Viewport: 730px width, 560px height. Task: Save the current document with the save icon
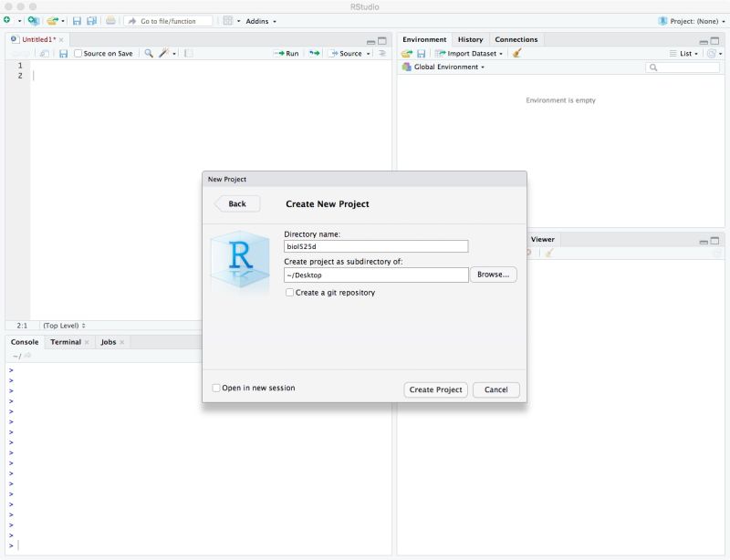click(78, 20)
